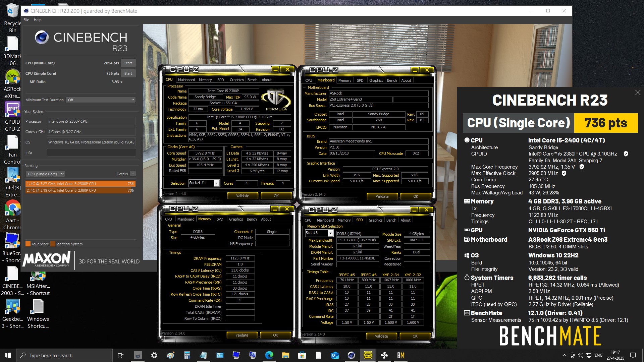The image size is (644, 362).
Task: Minimize the top-left CPU-Z window
Action: point(275,69)
